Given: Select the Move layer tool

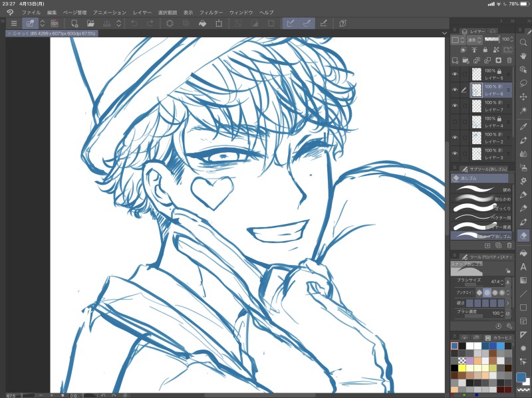Looking at the screenshot, I should [523, 97].
